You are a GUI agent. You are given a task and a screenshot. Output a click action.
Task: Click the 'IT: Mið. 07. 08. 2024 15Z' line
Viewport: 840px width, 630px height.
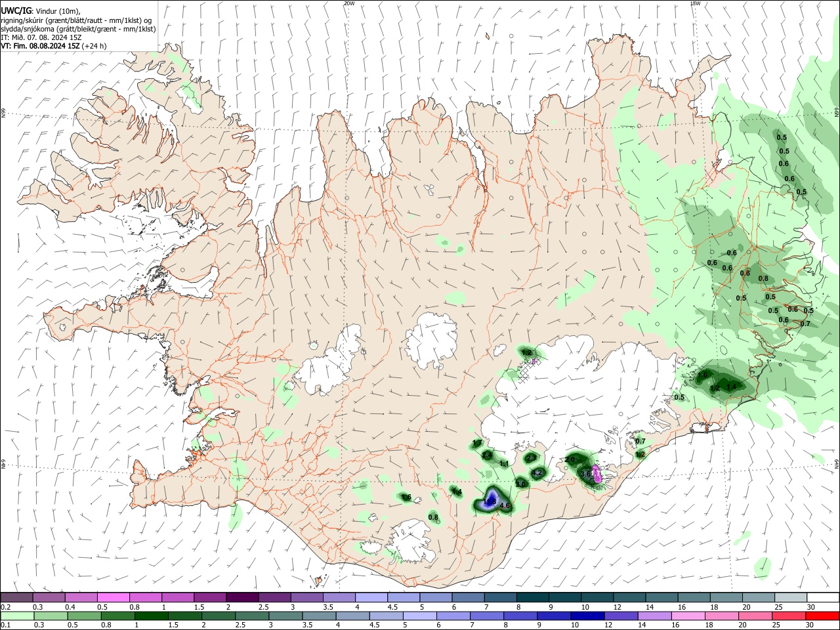41,37
